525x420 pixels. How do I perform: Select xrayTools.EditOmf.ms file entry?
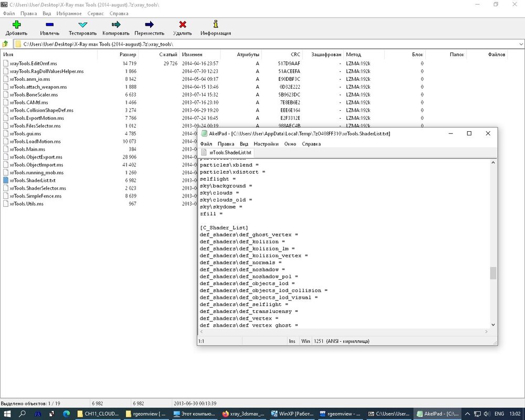point(33,63)
